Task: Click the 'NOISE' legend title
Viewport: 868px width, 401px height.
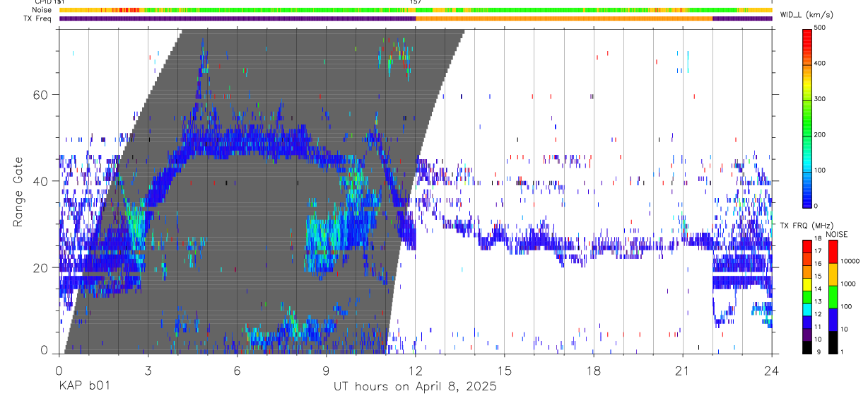Action: point(837,234)
